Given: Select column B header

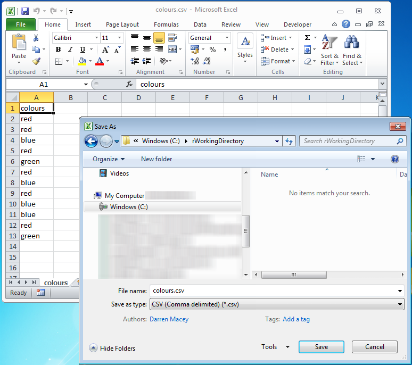Looking at the screenshot, I should pos(71,98).
